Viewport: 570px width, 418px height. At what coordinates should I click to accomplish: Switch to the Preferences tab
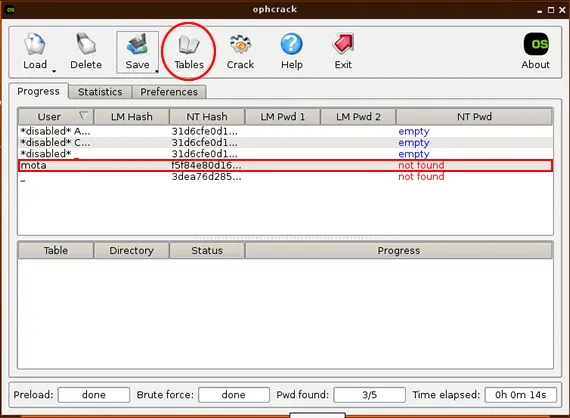[169, 92]
